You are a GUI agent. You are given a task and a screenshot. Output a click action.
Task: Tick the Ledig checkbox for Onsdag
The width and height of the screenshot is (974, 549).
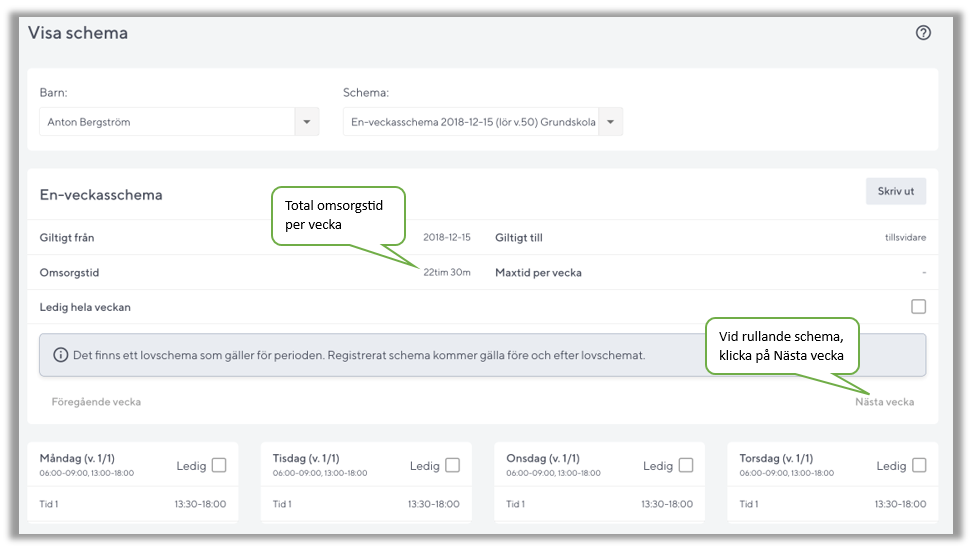[x=686, y=465]
